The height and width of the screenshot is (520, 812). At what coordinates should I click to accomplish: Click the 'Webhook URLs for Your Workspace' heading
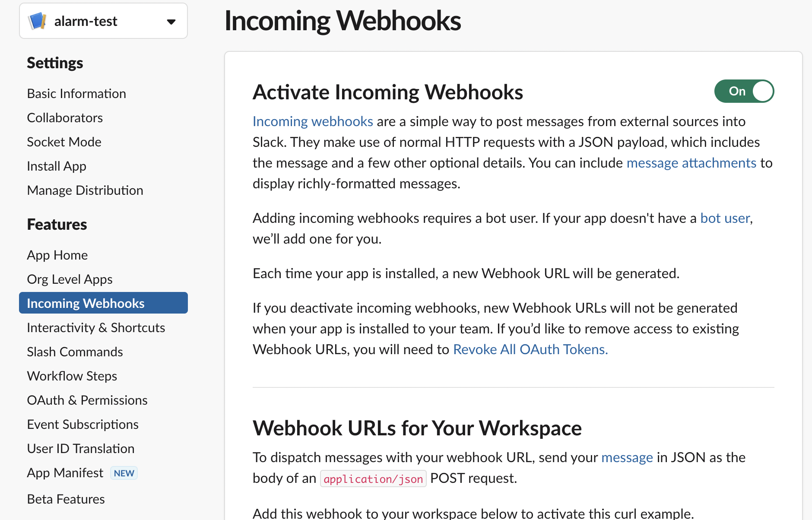point(417,428)
